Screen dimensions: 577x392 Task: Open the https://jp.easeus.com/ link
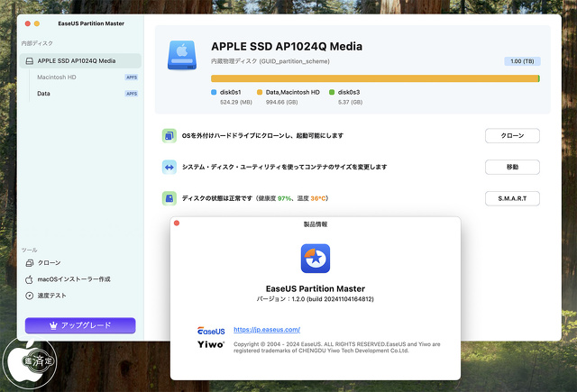tap(267, 330)
